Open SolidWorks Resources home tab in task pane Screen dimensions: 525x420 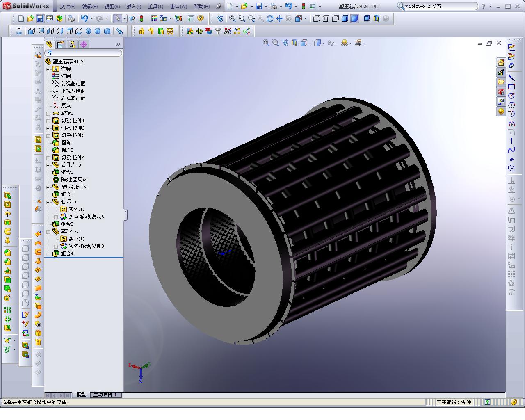[x=501, y=62]
